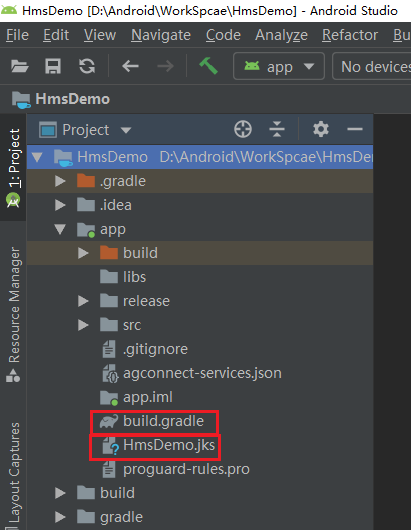Viewport: 411px width, 530px height.
Task: Select the src folder
Action: [x=200, y=325]
